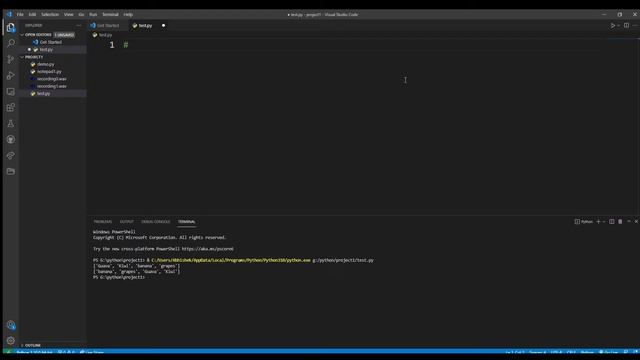This screenshot has height=360, width=640.
Task: Open the Testing flask view
Action: point(11,124)
